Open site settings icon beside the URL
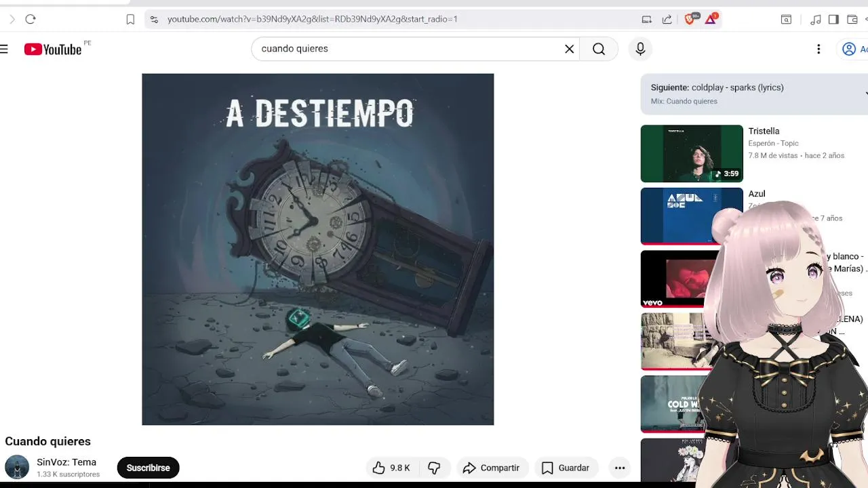The width and height of the screenshot is (868, 488). point(154,20)
